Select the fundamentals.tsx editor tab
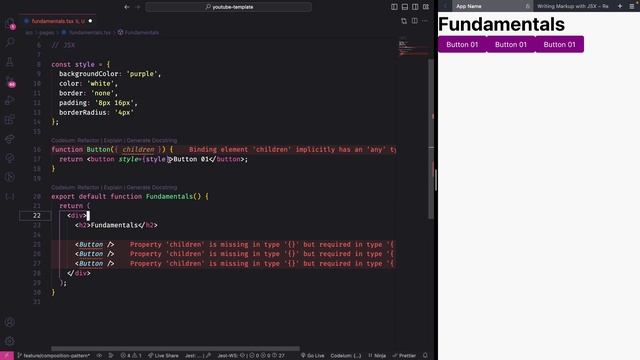Viewport: 640px width, 360px height. 58,21
